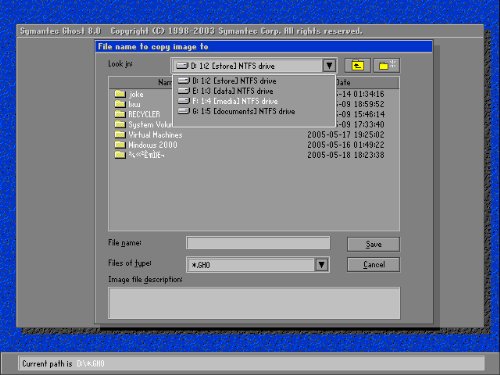The width and height of the screenshot is (500, 375).
Task: Click the E: drive icon in list
Action: coord(184,91)
